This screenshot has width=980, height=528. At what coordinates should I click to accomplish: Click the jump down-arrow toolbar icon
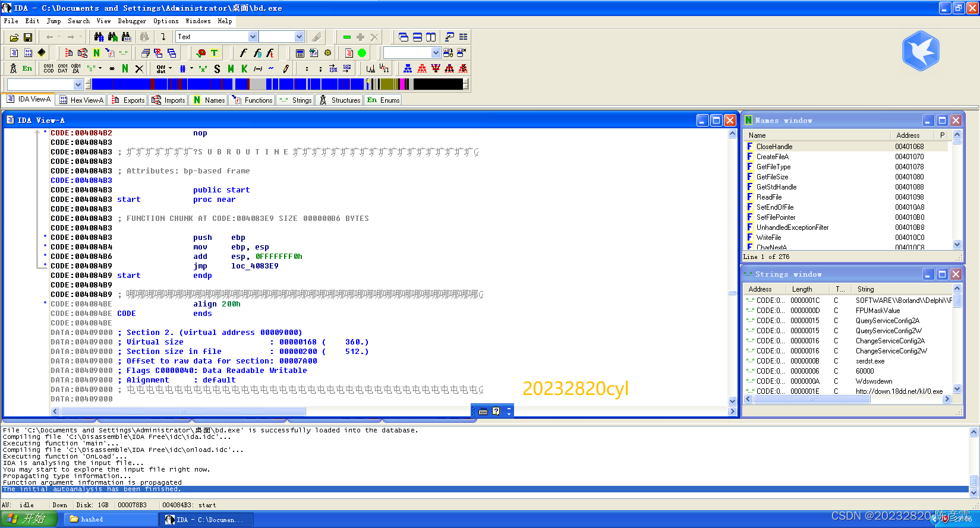coord(163,37)
